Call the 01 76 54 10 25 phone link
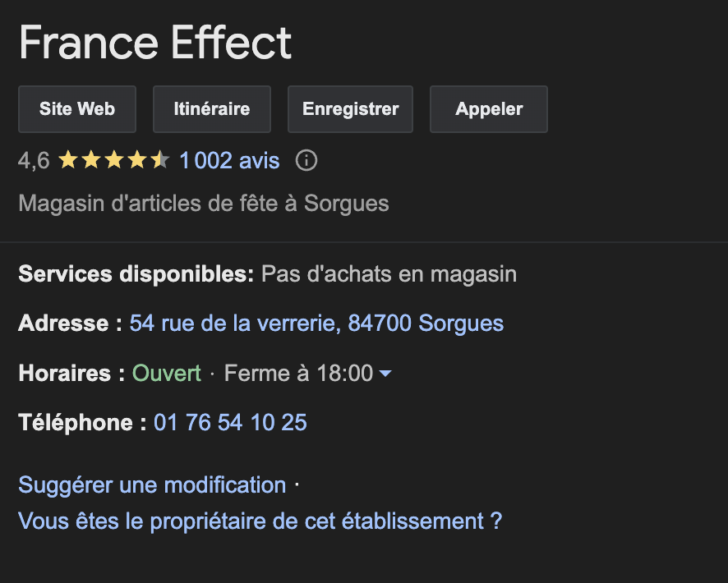 230,423
